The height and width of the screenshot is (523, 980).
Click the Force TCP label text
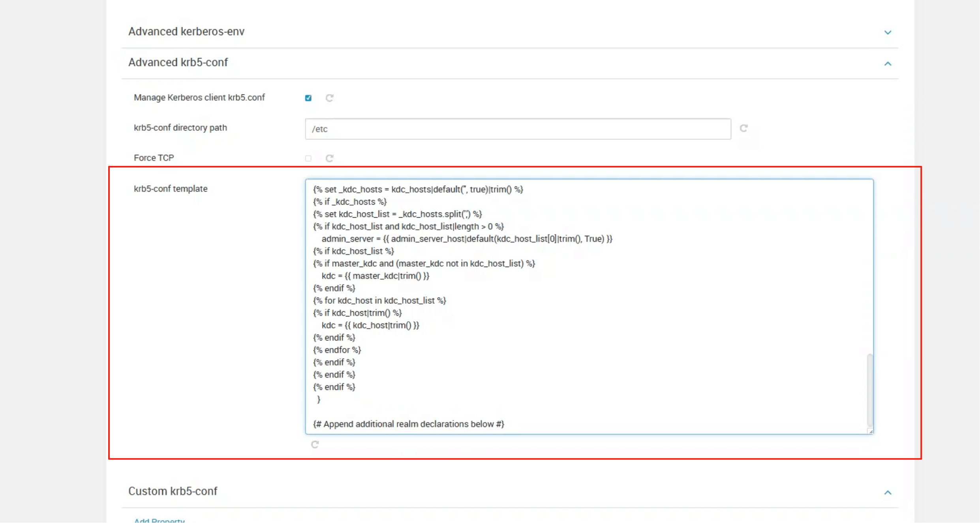click(154, 158)
